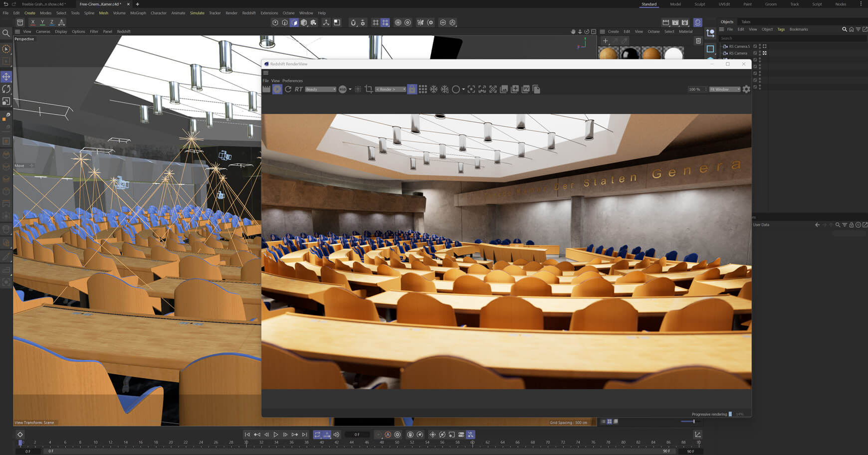Switch to the UVEdit layout tab
The height and width of the screenshot is (455, 868).
[724, 4]
